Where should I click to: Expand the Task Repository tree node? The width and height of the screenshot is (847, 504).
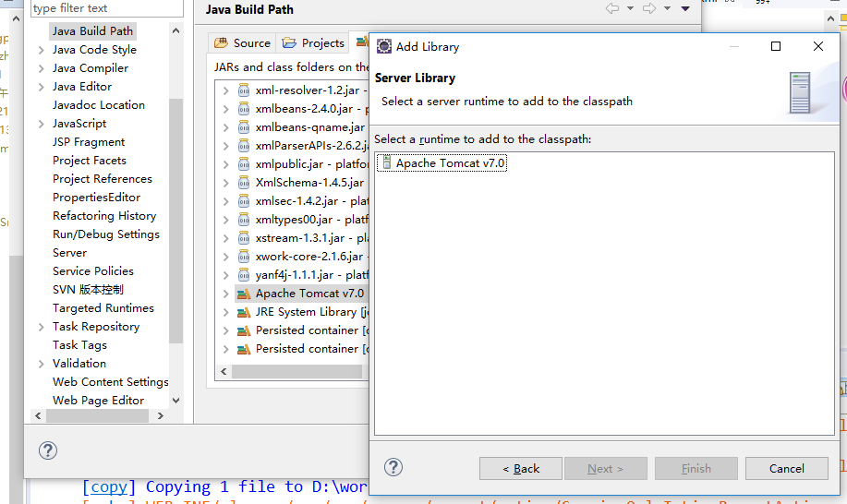41,327
